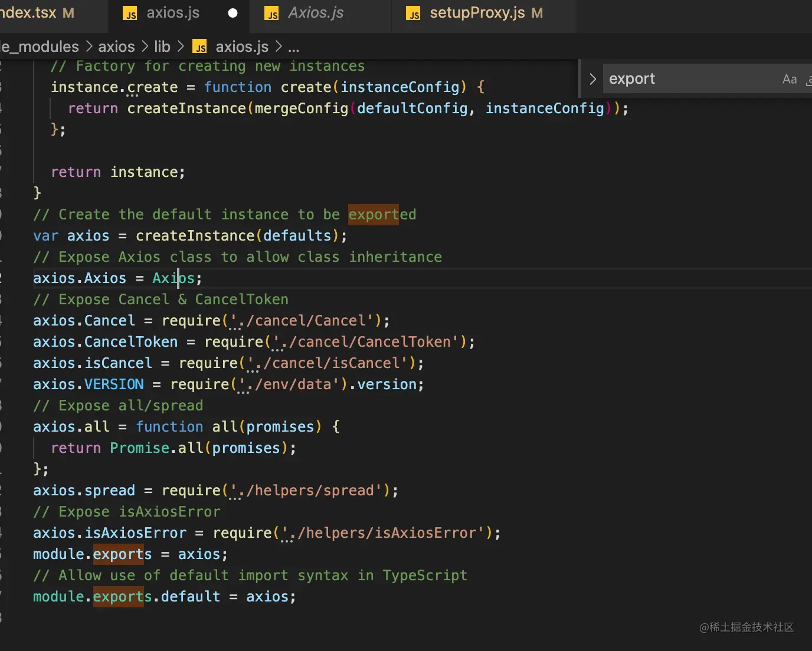Click the "'./helpers/isAxiosError'" require path
The image size is (812, 651).
(x=382, y=533)
